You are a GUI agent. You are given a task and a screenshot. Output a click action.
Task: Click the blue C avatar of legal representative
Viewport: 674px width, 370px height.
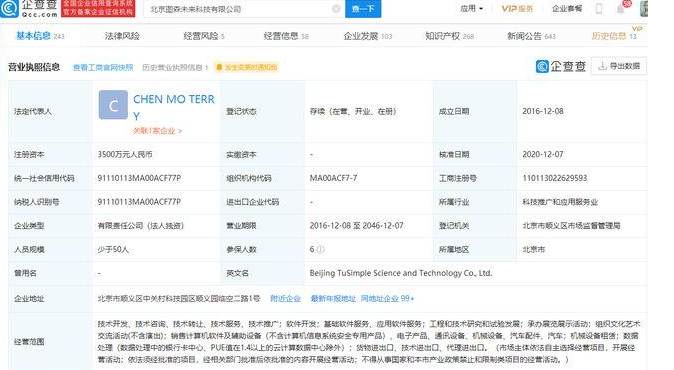[113, 105]
